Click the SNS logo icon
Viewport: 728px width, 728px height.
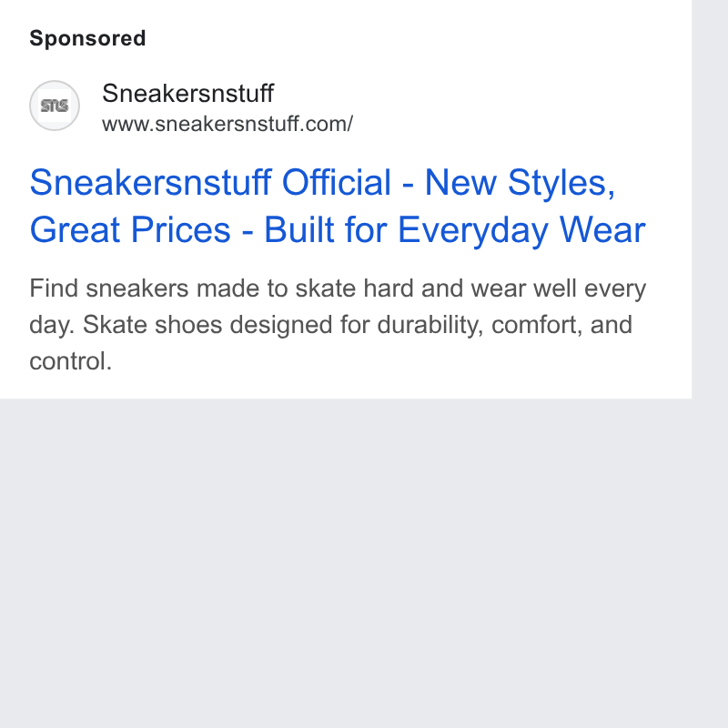click(x=55, y=106)
